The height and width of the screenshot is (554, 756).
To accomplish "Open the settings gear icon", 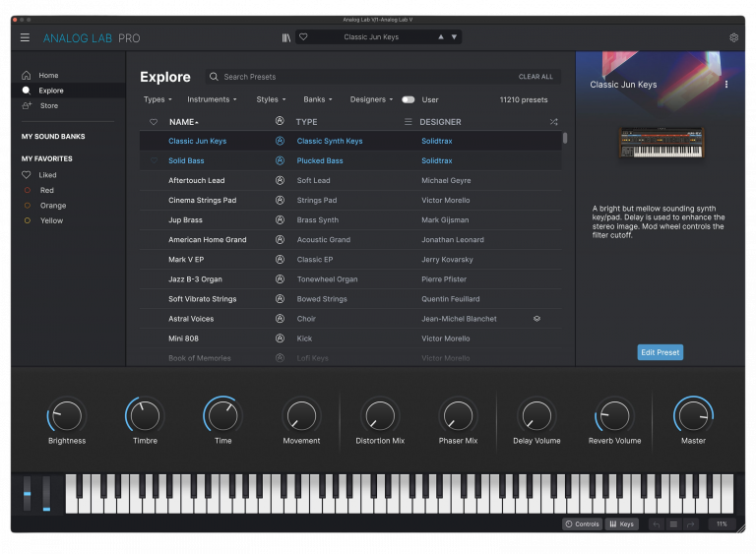I will [733, 37].
